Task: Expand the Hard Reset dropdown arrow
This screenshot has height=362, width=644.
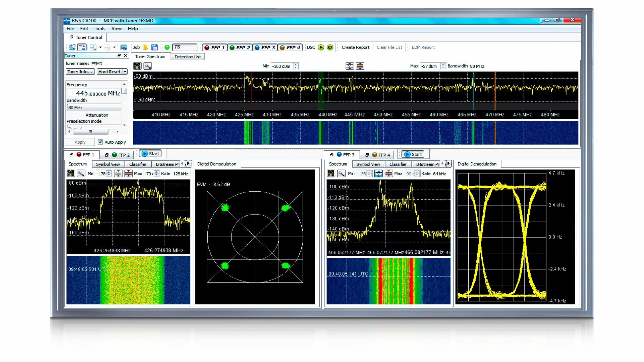Action: pos(125,72)
